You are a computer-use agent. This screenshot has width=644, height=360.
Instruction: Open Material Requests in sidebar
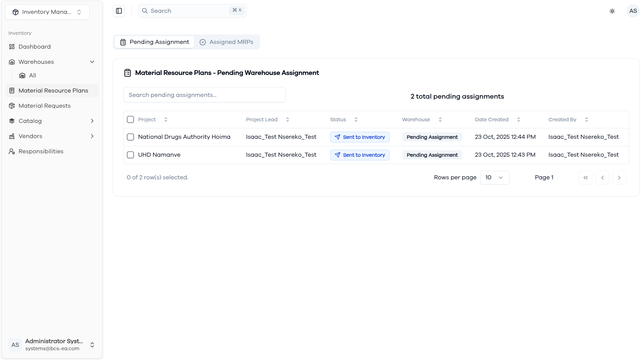(x=52, y=106)
